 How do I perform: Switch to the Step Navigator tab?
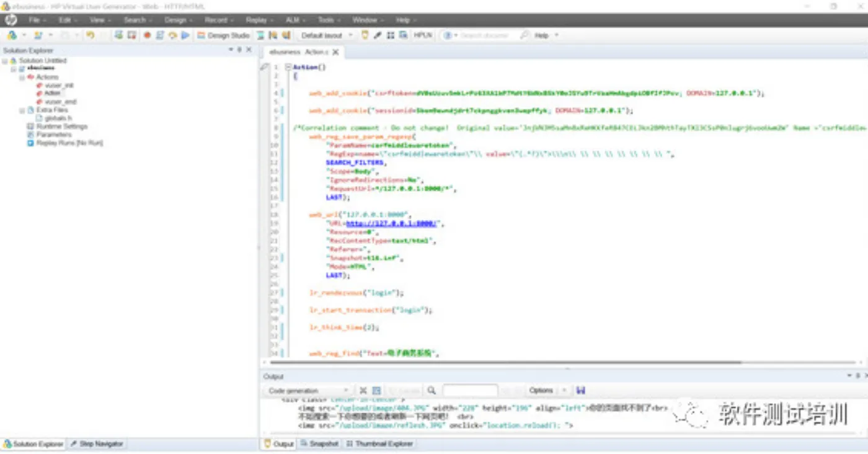coord(96,444)
